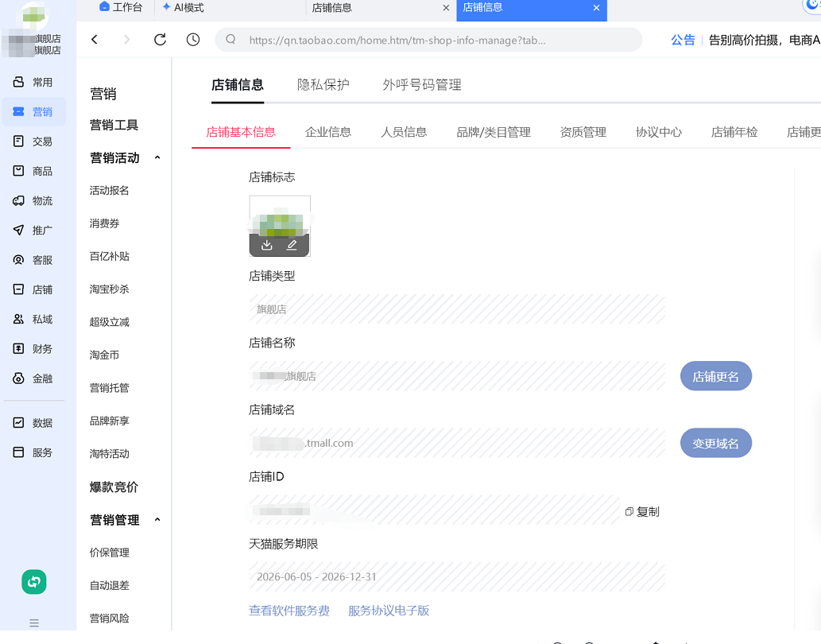
Task: Open the 企业信息 sub-tab
Action: pyautogui.click(x=328, y=132)
